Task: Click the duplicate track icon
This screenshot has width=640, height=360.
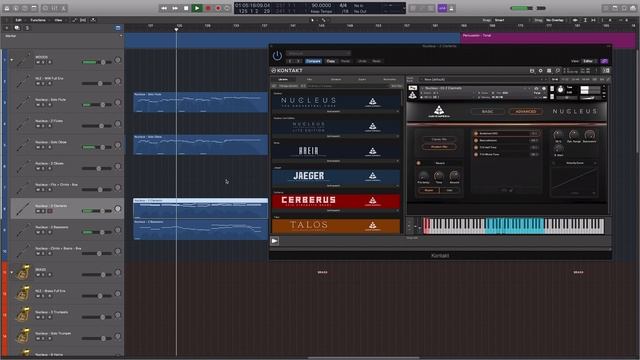Action: [x=17, y=28]
